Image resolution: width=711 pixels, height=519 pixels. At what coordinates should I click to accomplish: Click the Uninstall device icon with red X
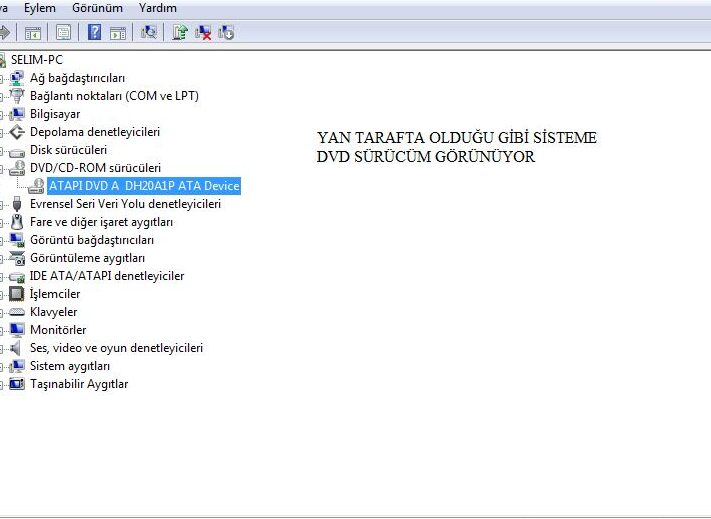point(203,32)
